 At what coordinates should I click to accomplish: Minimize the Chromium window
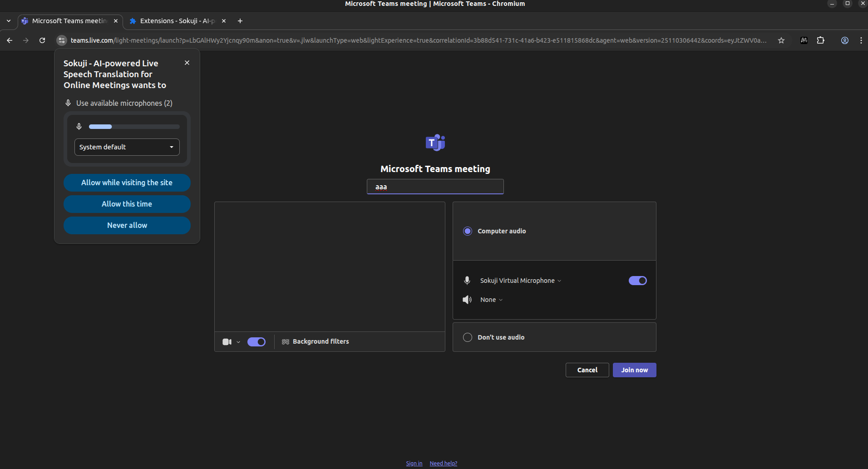[832, 4]
